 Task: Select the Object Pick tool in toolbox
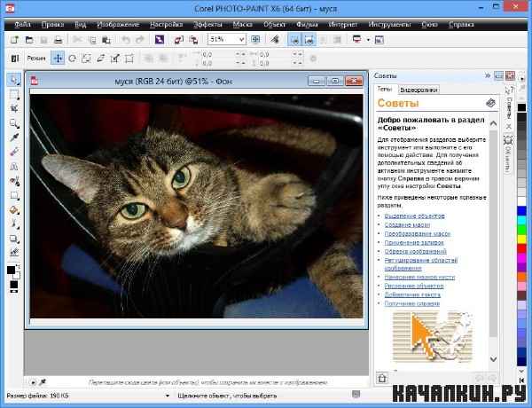(14, 80)
